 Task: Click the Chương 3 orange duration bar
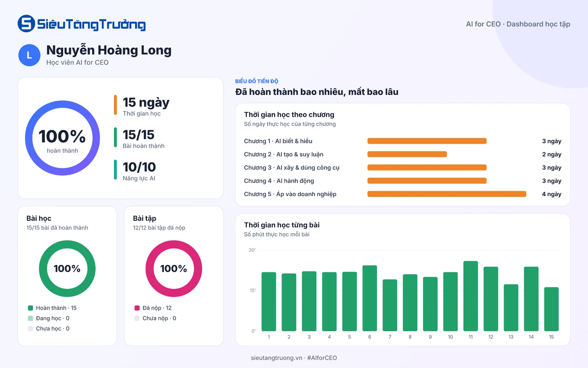click(427, 167)
